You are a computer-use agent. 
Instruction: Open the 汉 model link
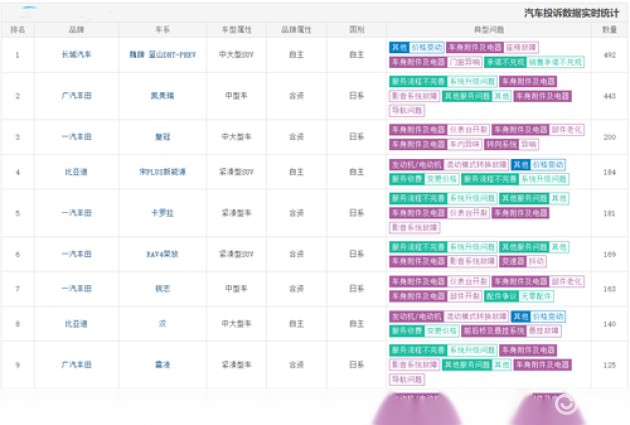162,324
